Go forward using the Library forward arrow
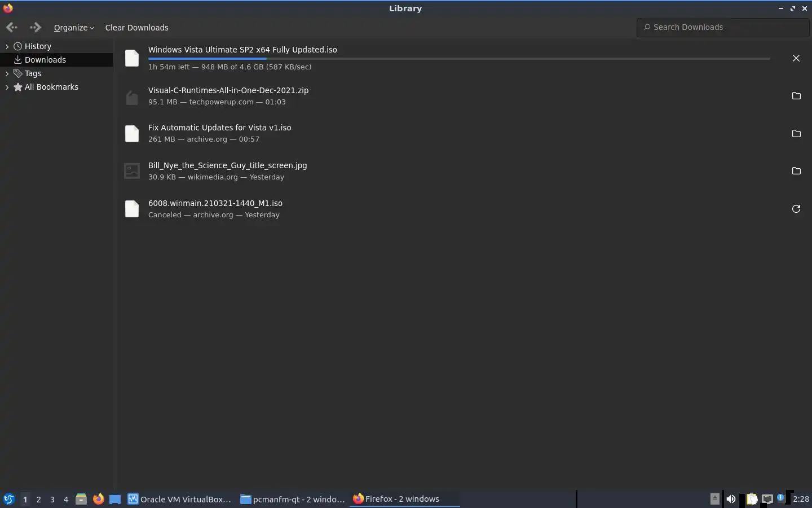This screenshot has height=508, width=812. (x=35, y=27)
